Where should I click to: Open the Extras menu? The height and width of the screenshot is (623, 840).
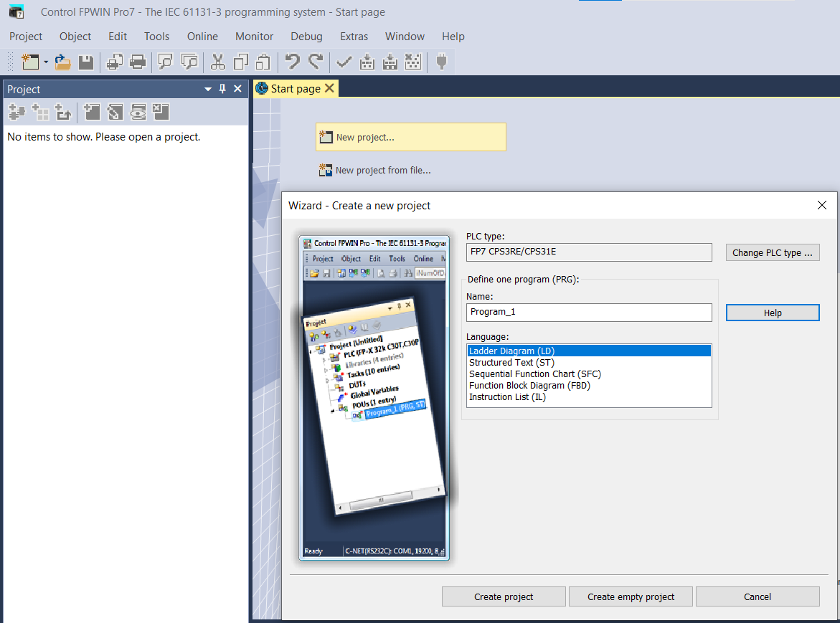click(354, 37)
